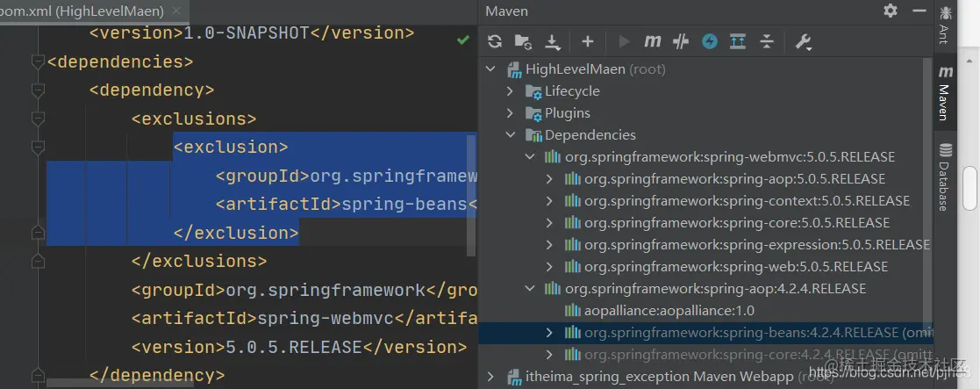Open Maven panel gear options
980x389 pixels.
pos(891,11)
